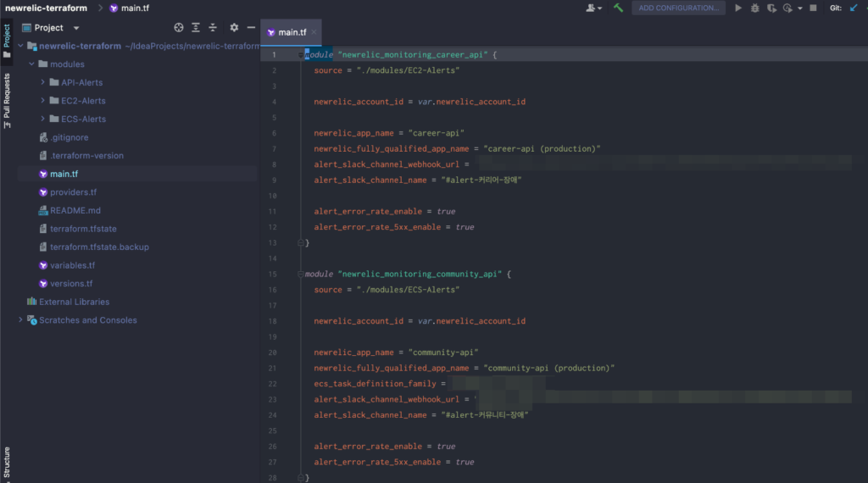Image resolution: width=868 pixels, height=483 pixels.
Task: Collapse the modules folder
Action: pos(31,64)
